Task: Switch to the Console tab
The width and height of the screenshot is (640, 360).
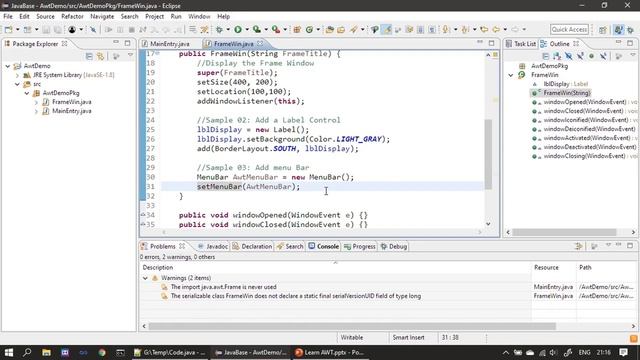Action: (x=324, y=247)
